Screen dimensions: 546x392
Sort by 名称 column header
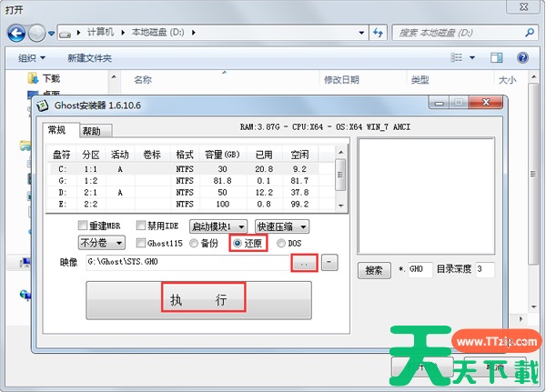pos(143,80)
